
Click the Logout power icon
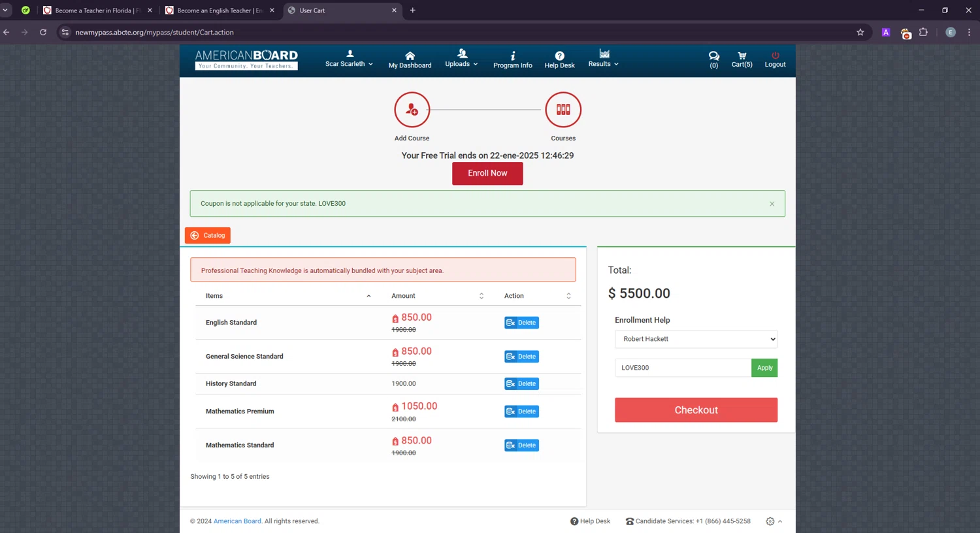tap(775, 59)
